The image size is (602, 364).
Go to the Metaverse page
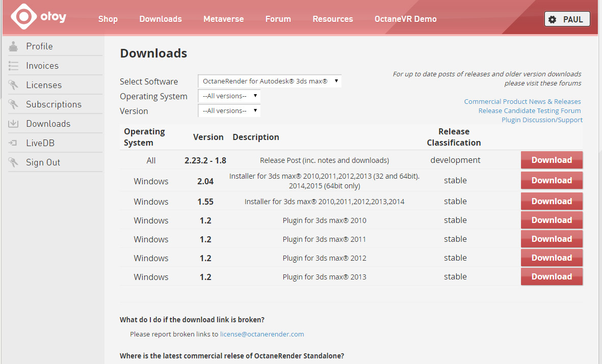coord(223,19)
